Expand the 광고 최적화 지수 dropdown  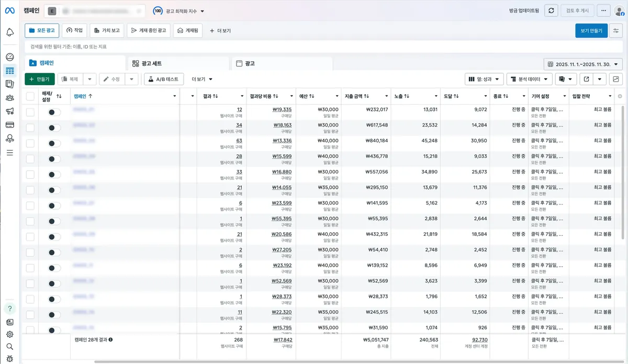(x=202, y=11)
